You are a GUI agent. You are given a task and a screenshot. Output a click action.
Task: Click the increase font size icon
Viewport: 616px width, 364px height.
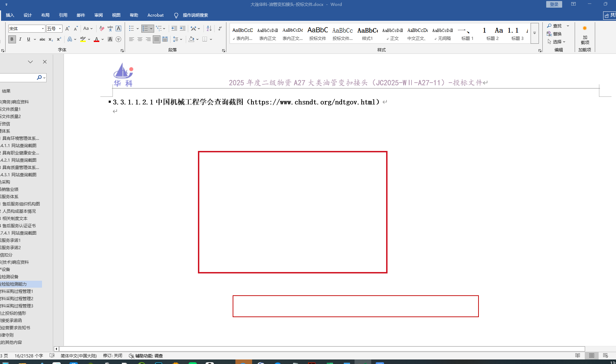[67, 28]
